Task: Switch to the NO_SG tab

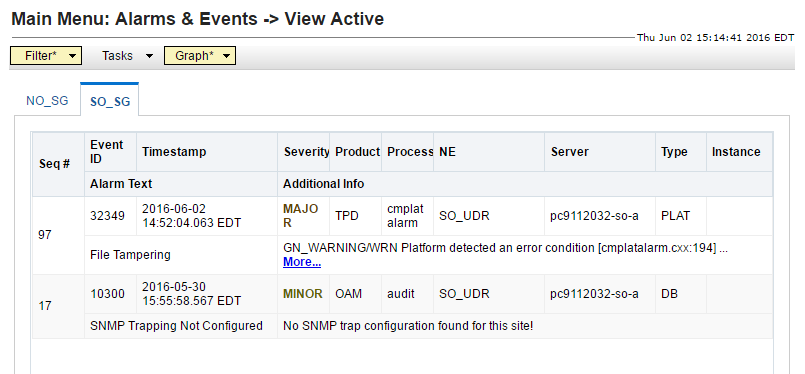Action: click(x=47, y=101)
